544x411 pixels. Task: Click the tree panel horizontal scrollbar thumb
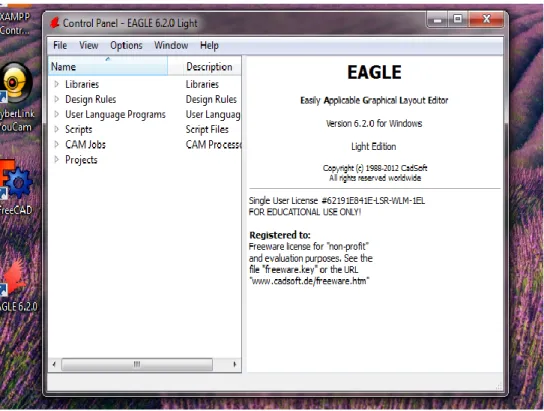137,364
